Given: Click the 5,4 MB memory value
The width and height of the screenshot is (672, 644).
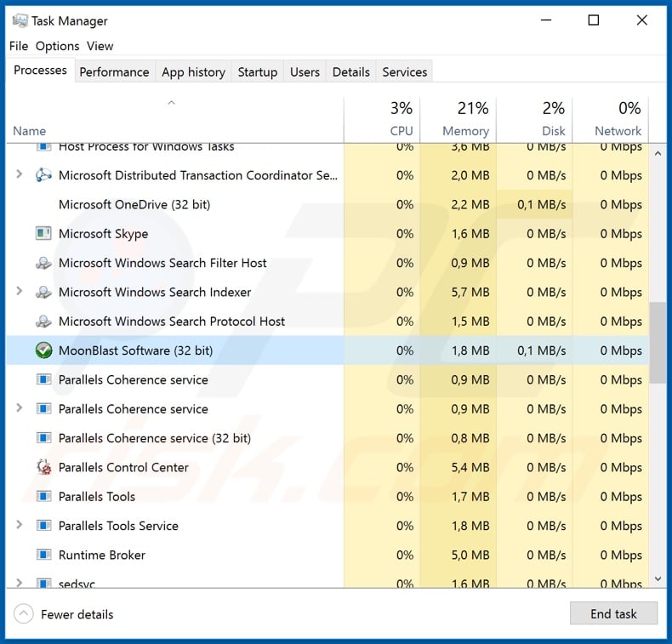Looking at the screenshot, I should click(470, 467).
